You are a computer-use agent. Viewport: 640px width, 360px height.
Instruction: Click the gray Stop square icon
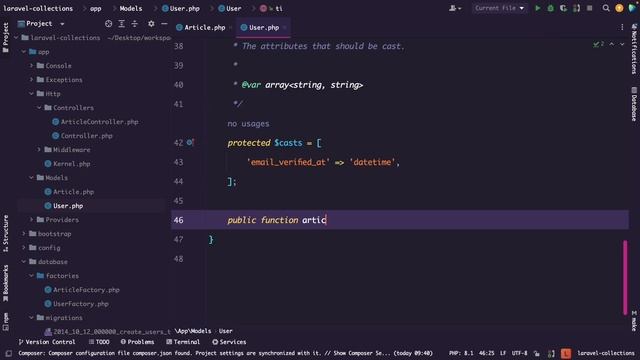pos(589,8)
